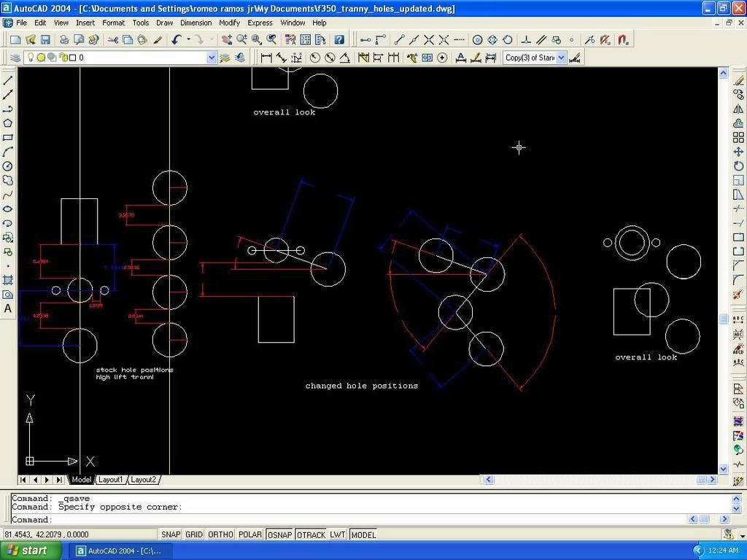The height and width of the screenshot is (560, 747).
Task: Select the Line draw tool
Action: pos(7,80)
